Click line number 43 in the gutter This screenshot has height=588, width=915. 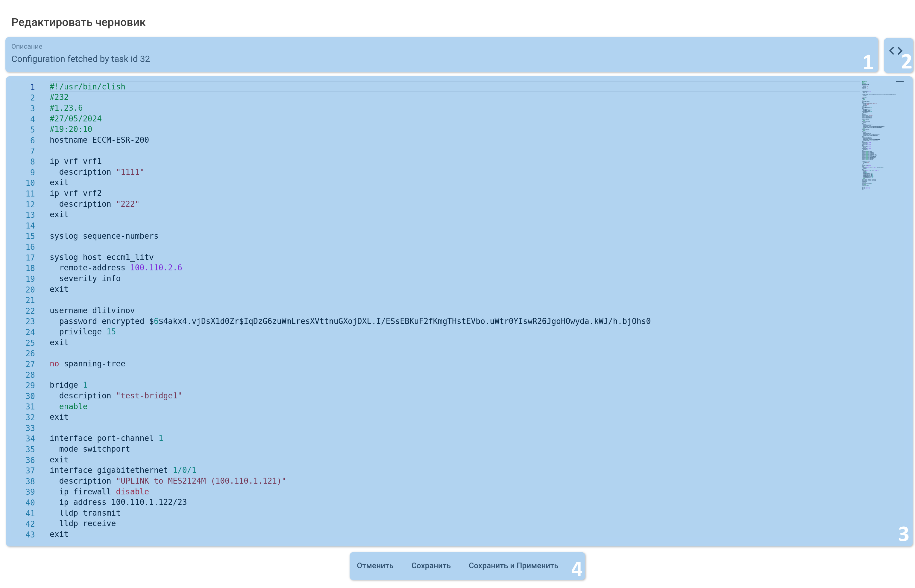tap(30, 534)
